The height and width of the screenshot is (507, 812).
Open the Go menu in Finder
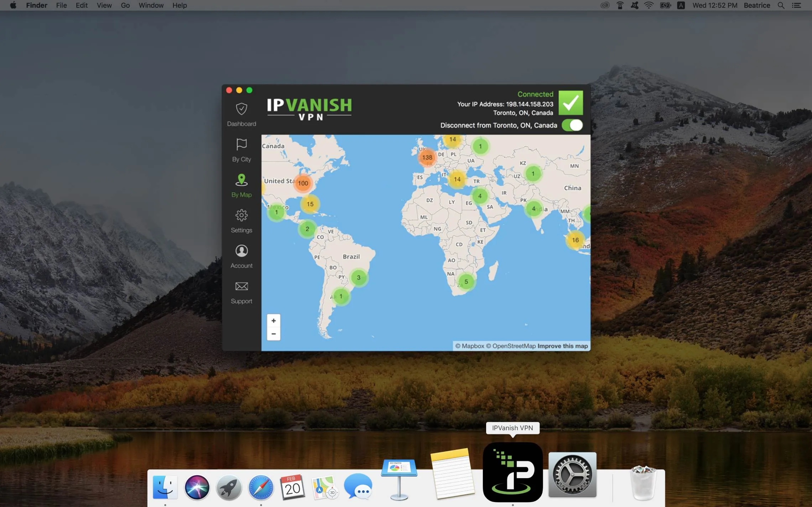125,5
